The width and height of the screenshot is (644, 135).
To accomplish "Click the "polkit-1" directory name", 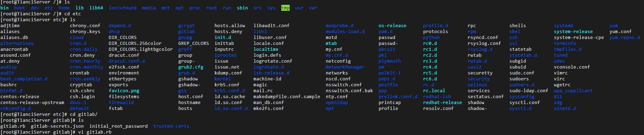I will click(x=390, y=73).
